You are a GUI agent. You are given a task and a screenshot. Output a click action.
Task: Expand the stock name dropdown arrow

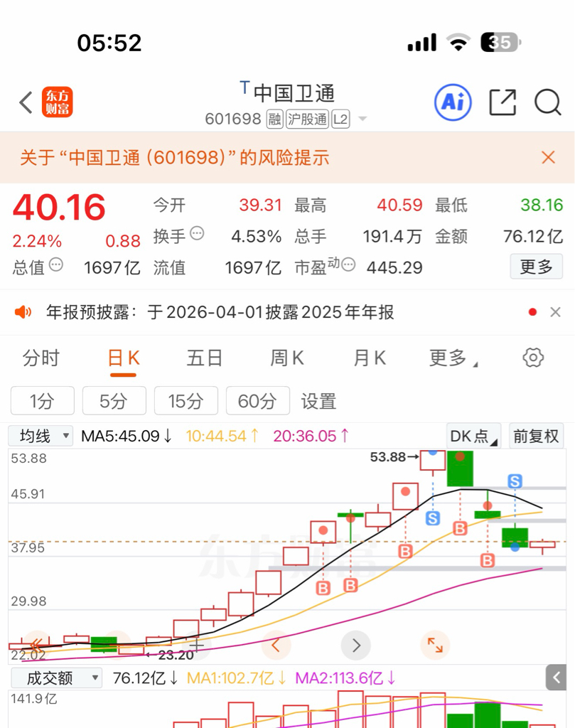tap(363, 119)
